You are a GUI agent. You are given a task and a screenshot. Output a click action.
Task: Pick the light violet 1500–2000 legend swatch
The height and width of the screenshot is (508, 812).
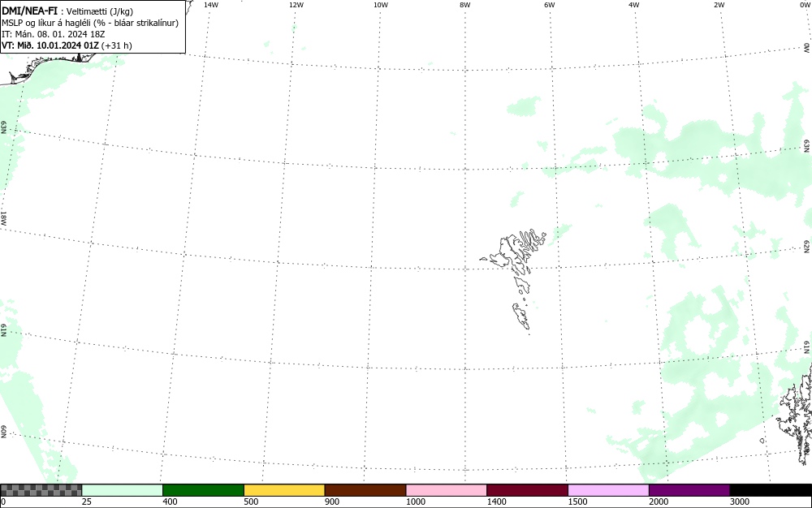pos(608,490)
